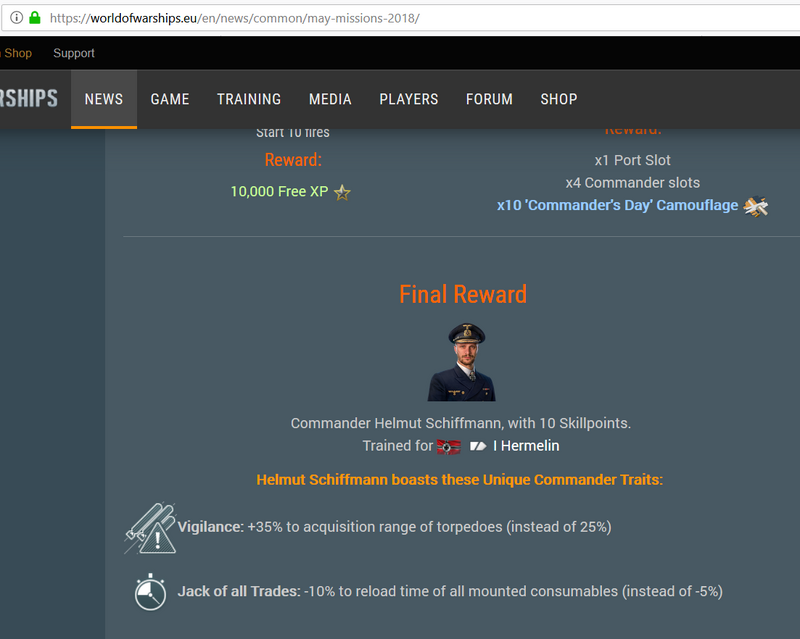
Task: Click the green secure padlock icon
Action: point(35,18)
